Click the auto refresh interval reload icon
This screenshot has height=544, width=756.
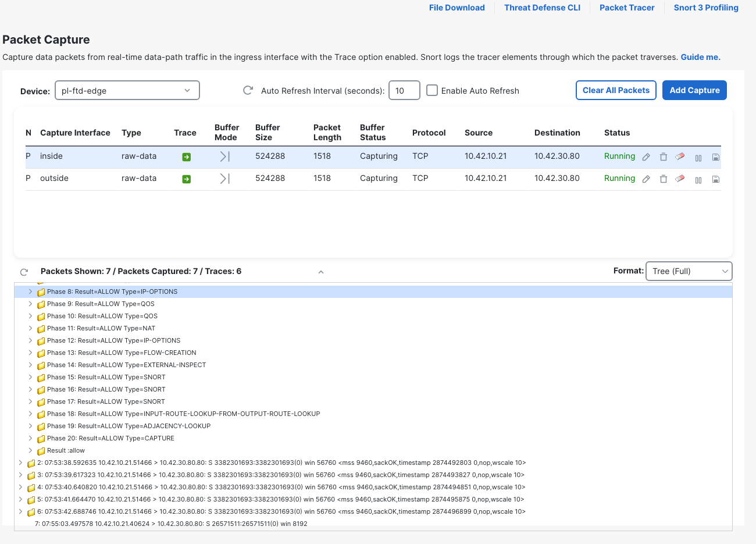(x=248, y=90)
